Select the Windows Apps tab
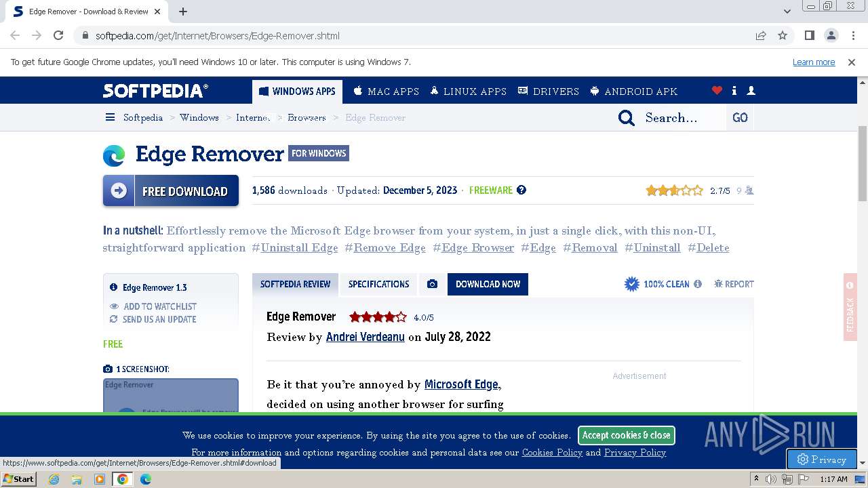Image resolution: width=868 pixels, height=488 pixels. 297,91
